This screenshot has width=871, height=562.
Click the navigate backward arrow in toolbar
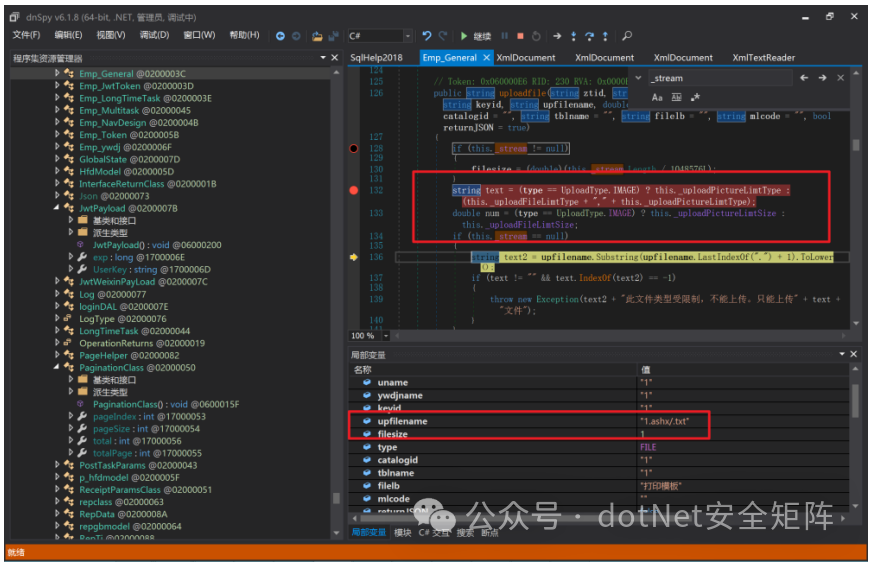click(280, 36)
